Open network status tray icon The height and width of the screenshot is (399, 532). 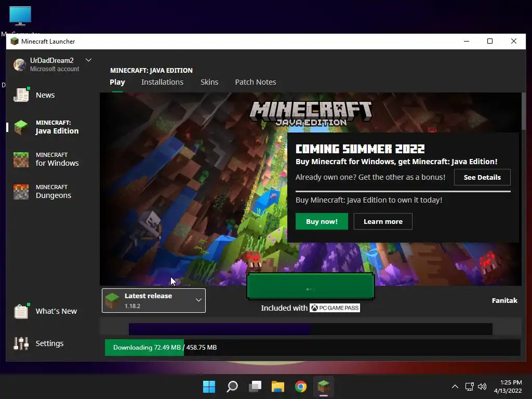pyautogui.click(x=470, y=387)
